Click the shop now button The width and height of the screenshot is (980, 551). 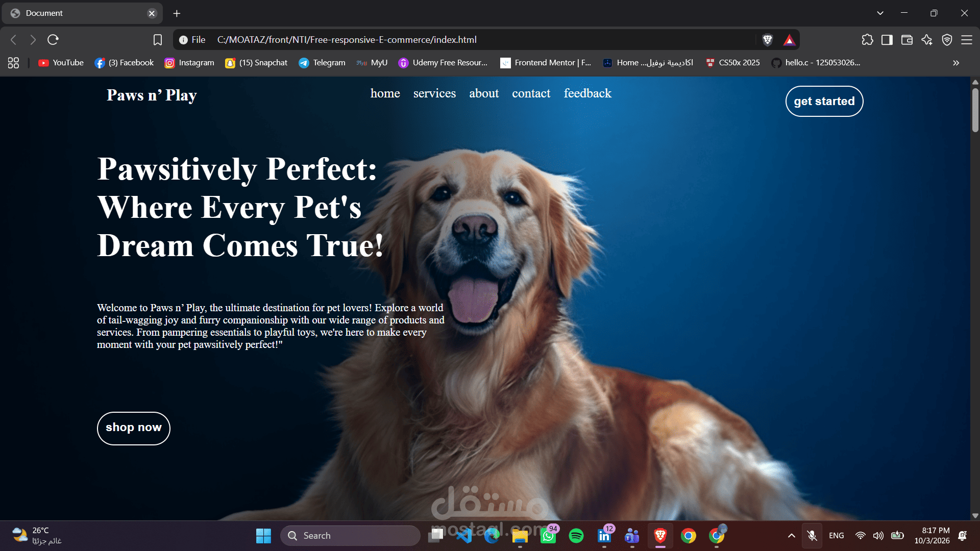(134, 428)
